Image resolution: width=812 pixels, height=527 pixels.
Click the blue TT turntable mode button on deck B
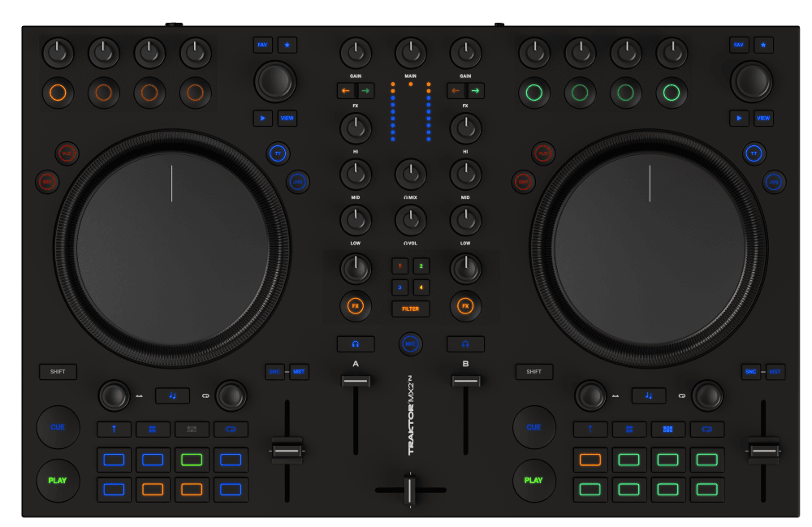coord(754,153)
